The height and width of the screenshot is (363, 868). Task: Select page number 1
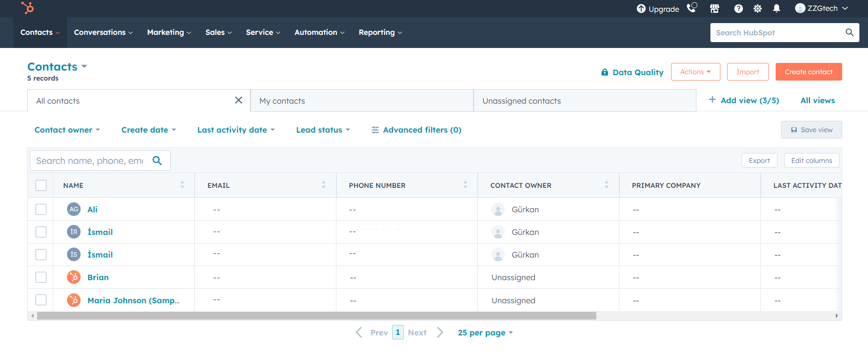click(398, 332)
